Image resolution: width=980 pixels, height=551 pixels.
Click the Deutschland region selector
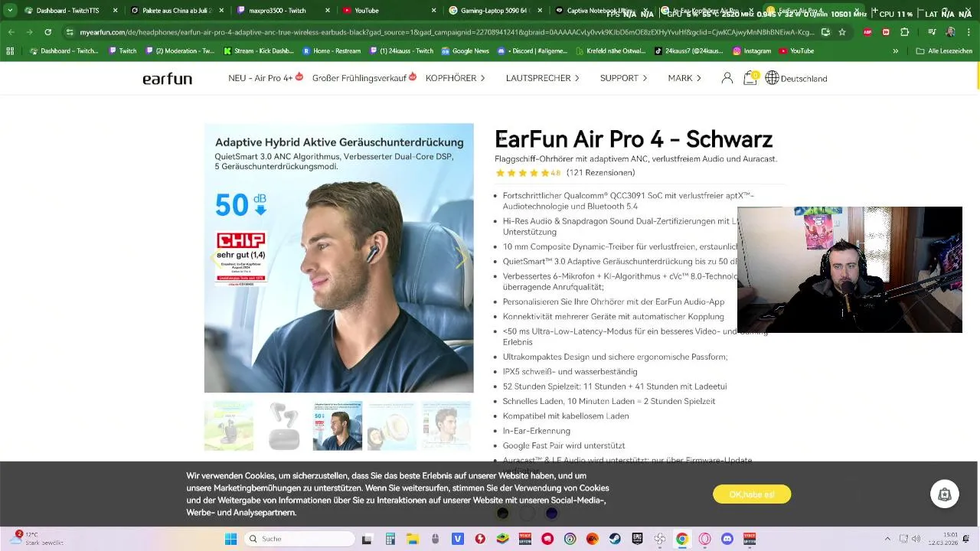tap(804, 78)
